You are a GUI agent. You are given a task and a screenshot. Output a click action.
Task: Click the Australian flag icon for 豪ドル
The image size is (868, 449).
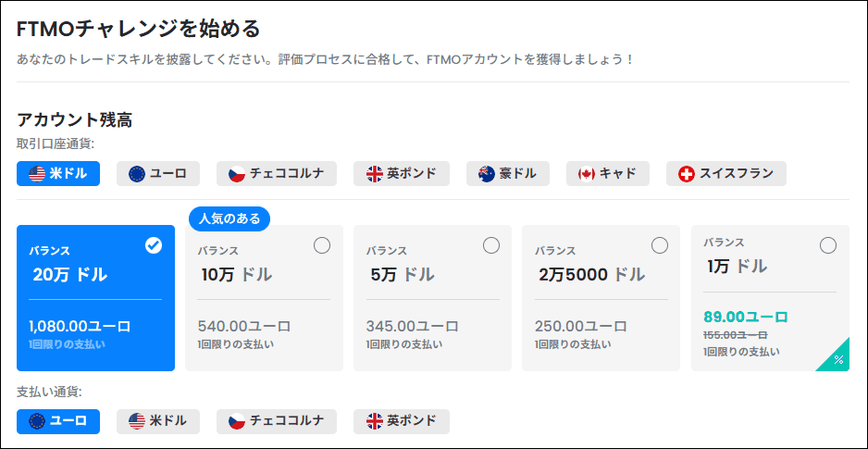click(487, 174)
